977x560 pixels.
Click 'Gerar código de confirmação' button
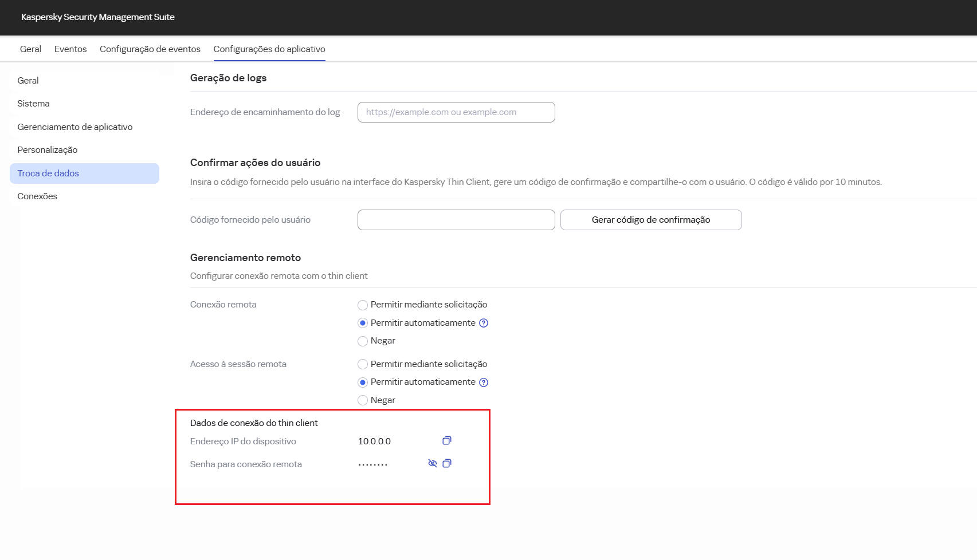650,219
